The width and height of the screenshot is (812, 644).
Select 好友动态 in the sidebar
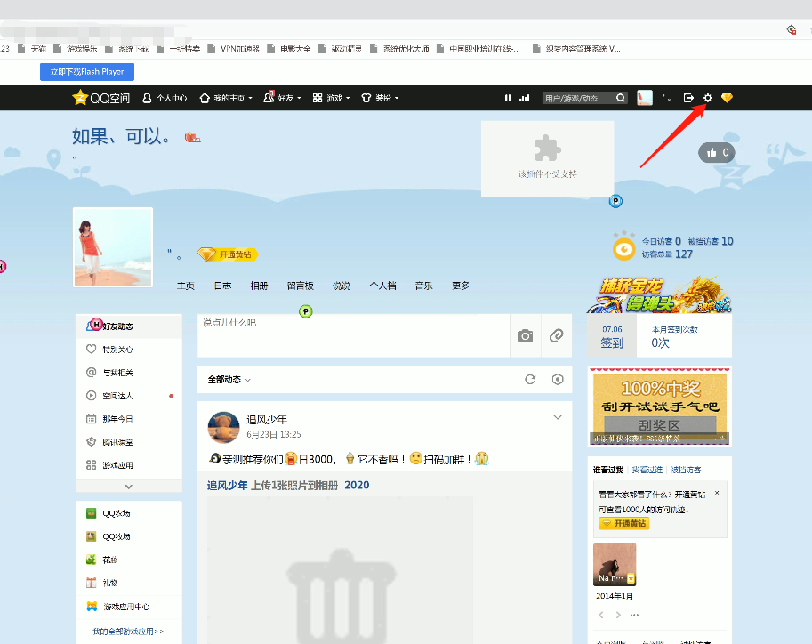(x=128, y=326)
